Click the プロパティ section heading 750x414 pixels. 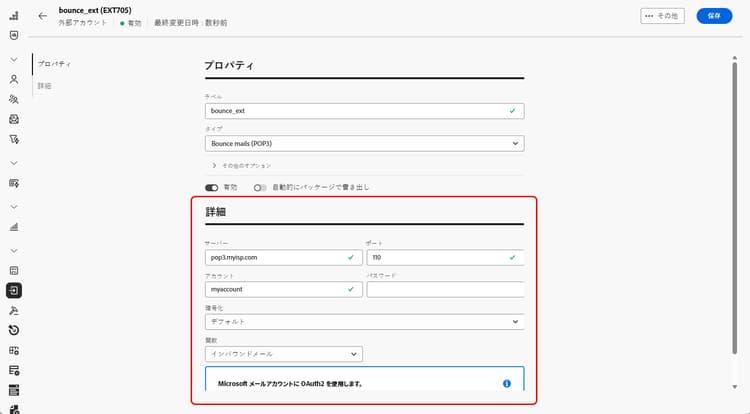[229, 65]
